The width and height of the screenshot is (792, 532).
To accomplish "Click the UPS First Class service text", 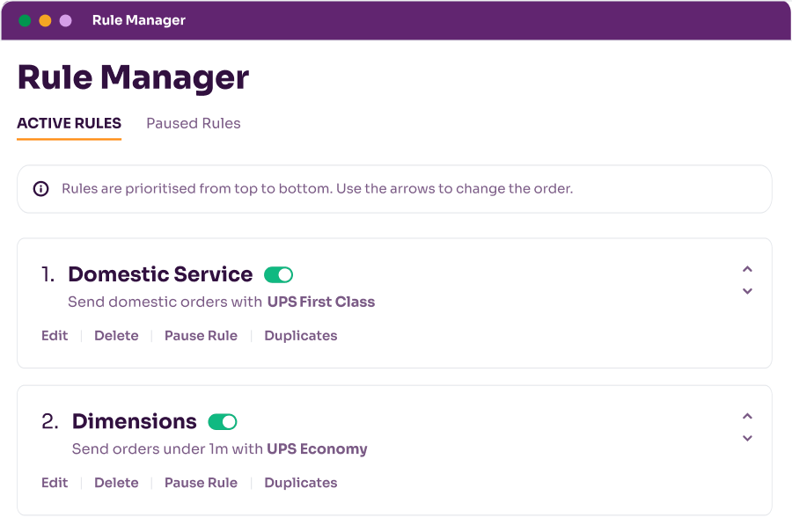I will (x=321, y=302).
